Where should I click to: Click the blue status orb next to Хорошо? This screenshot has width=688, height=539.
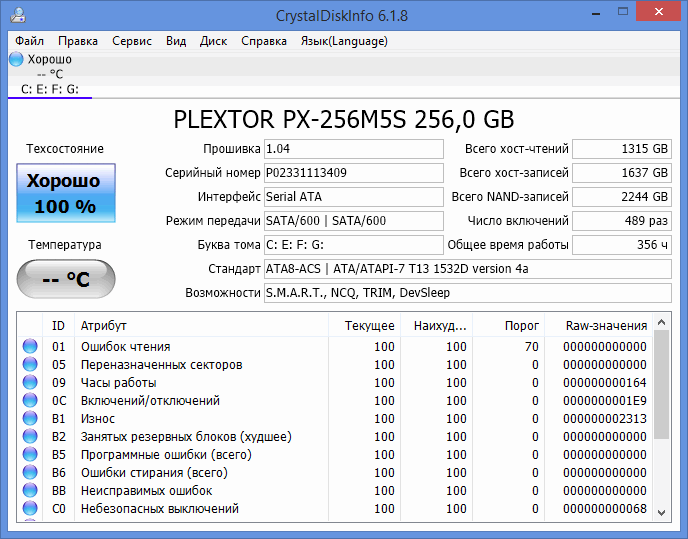click(x=16, y=59)
